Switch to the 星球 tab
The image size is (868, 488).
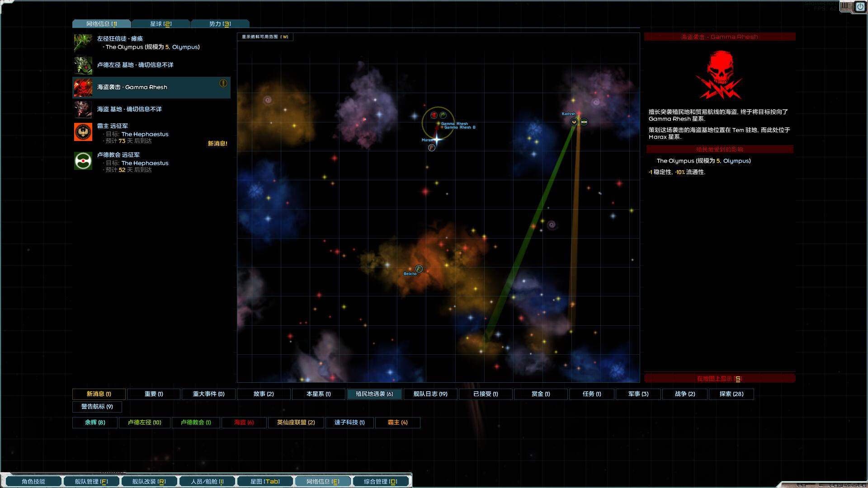pyautogui.click(x=160, y=24)
